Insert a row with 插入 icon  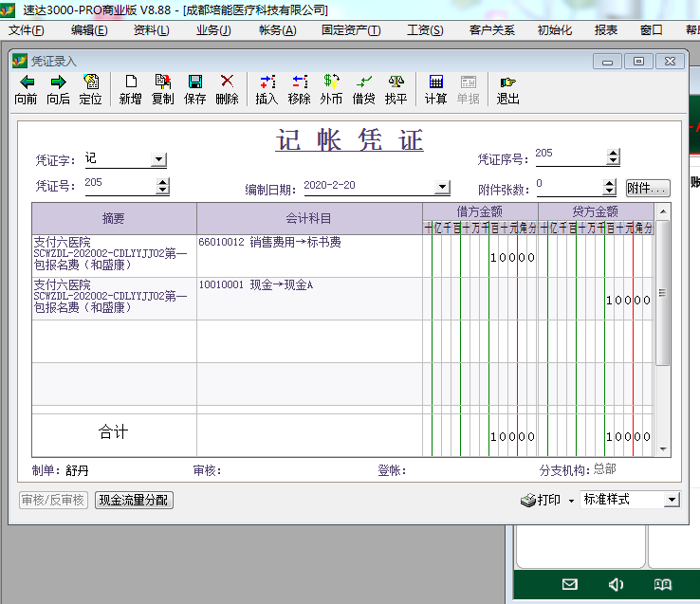(267, 89)
